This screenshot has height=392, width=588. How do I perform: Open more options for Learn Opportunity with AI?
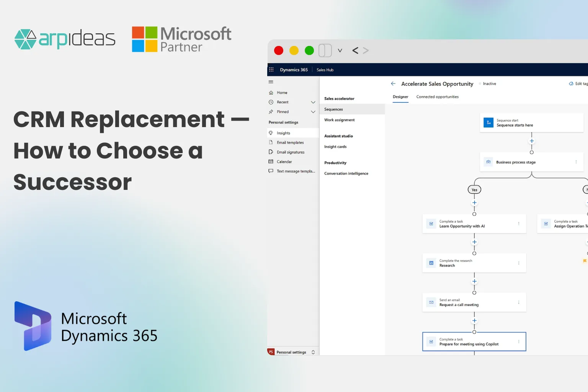[519, 224]
